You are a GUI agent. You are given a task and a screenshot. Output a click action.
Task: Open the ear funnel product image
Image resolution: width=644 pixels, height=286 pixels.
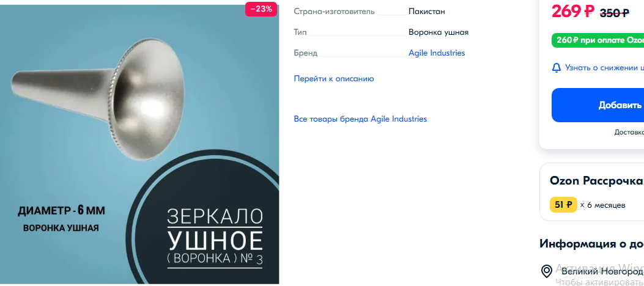tap(139, 144)
